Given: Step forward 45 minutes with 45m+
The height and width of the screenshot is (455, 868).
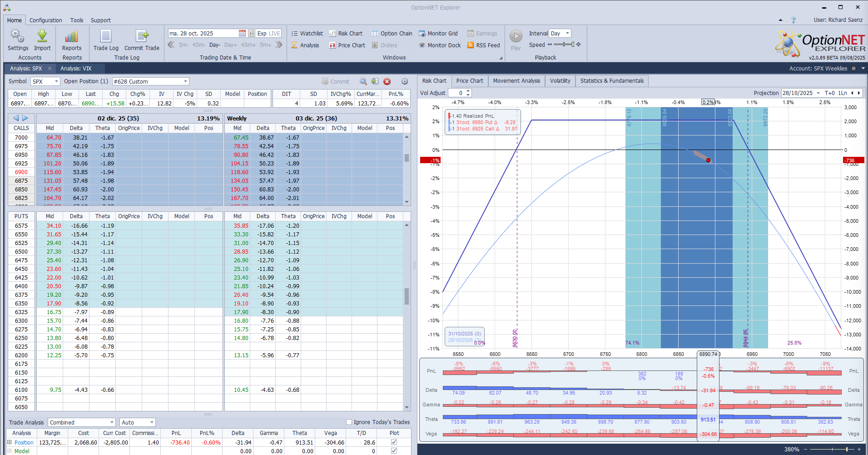Looking at the screenshot, I should coord(248,45).
